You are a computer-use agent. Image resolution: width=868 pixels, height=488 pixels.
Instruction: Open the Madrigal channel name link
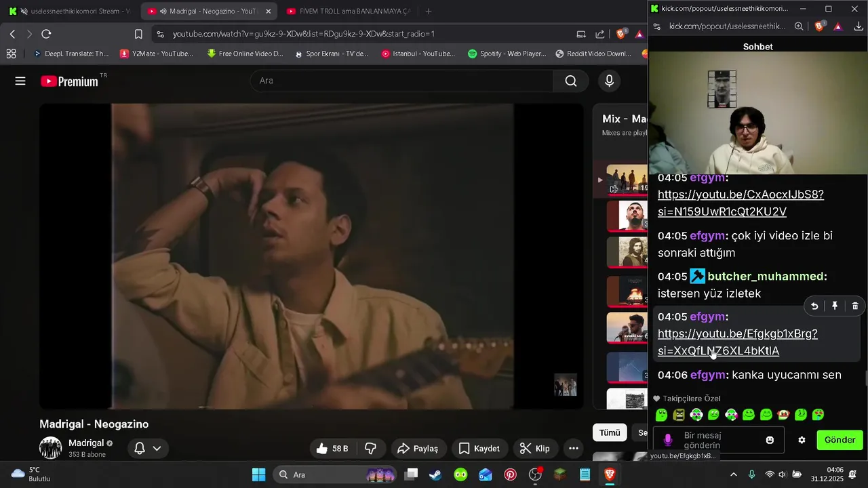[86, 443]
